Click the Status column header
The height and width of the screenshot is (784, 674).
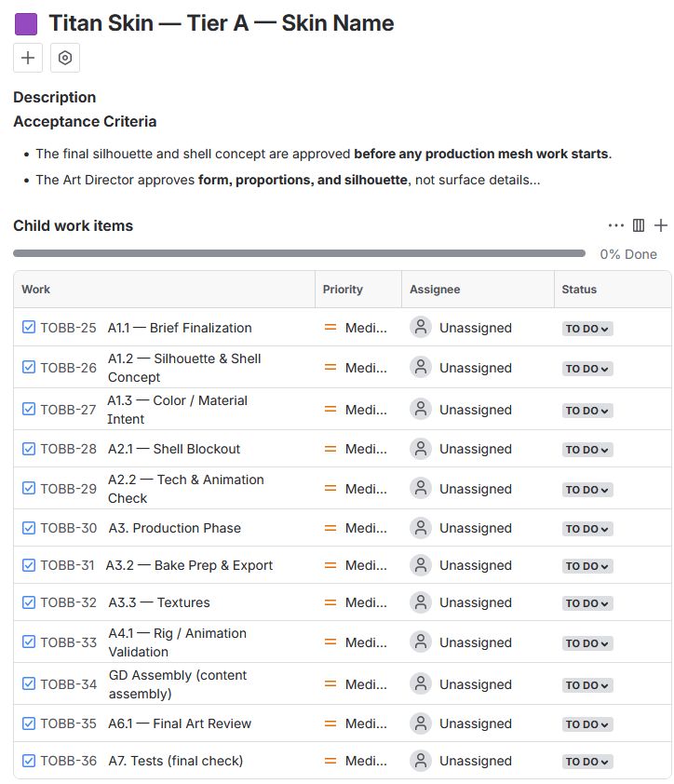coord(579,290)
